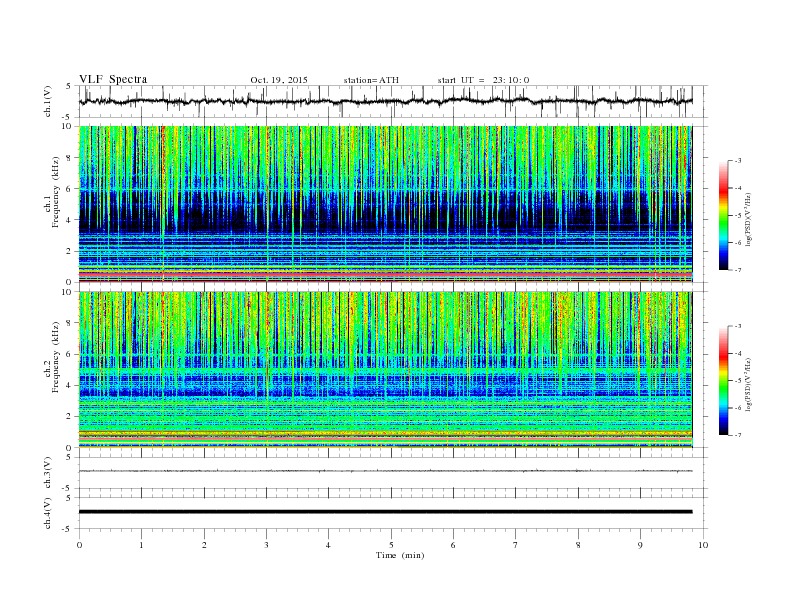Select the date text "Oct. 19, 2015"
Screen dimensions: 792x612
(x=279, y=80)
